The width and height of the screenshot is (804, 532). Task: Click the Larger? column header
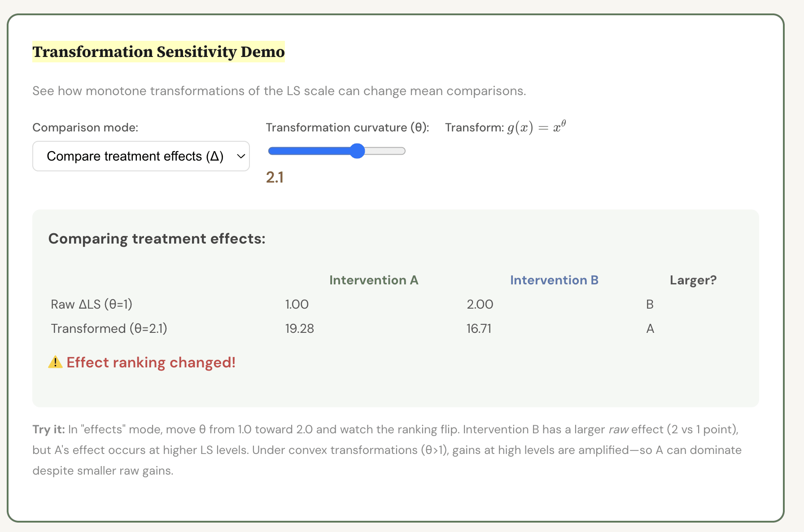(x=693, y=280)
